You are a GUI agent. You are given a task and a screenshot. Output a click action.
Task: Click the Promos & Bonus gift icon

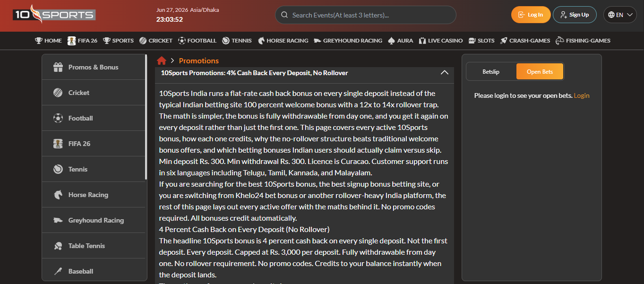(x=58, y=67)
